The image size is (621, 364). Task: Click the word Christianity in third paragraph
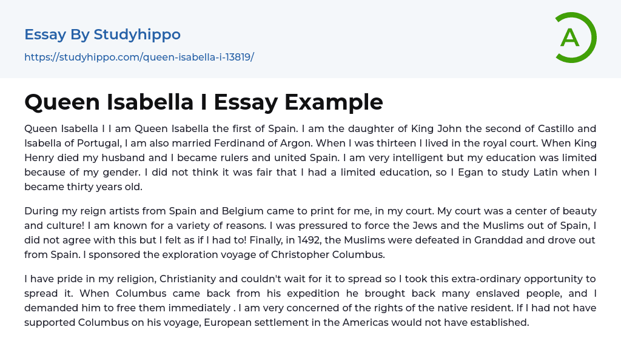coord(200,279)
